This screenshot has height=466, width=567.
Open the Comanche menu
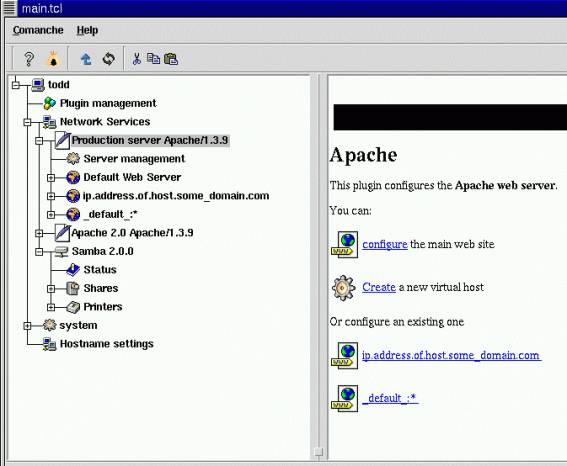pyautogui.click(x=38, y=30)
